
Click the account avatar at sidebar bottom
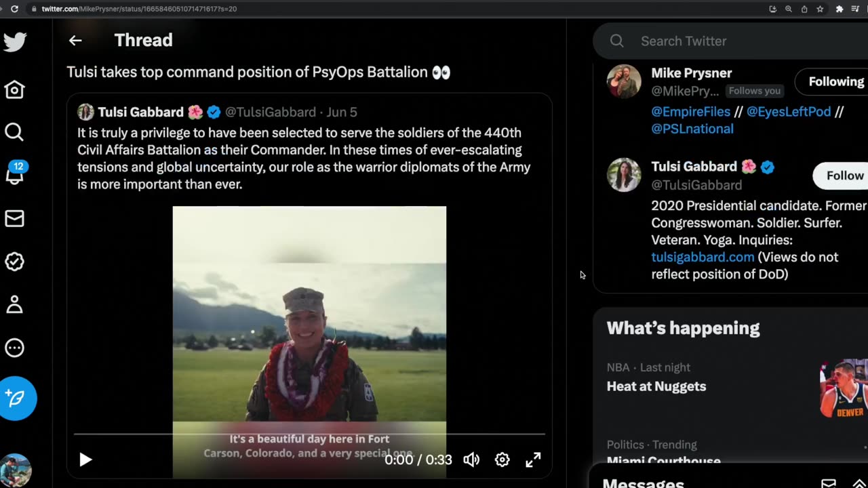pos(15,471)
